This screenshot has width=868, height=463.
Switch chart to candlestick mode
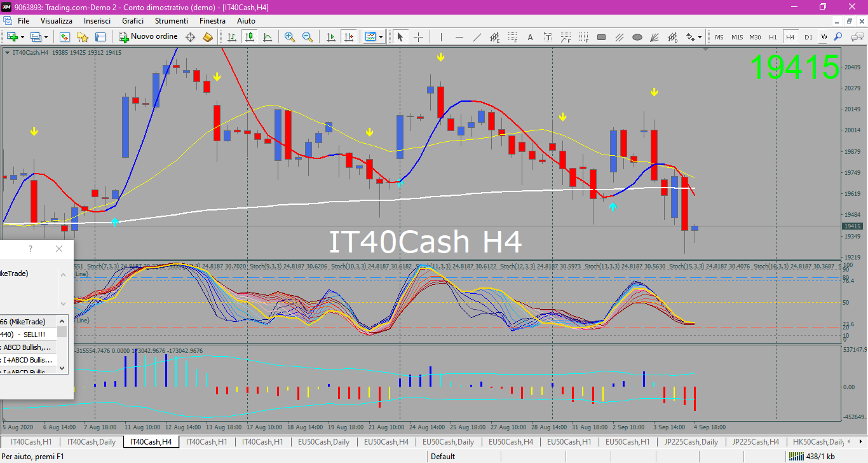click(x=250, y=37)
